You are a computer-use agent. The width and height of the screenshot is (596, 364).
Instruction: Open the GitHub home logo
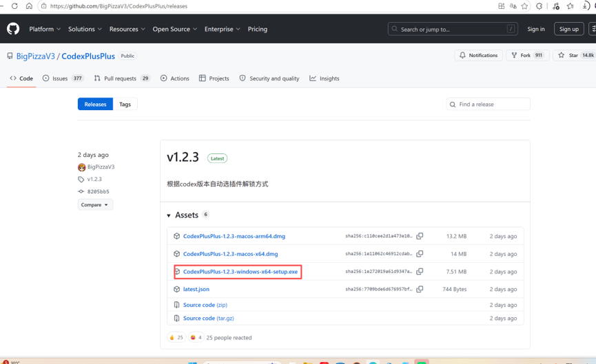point(13,29)
